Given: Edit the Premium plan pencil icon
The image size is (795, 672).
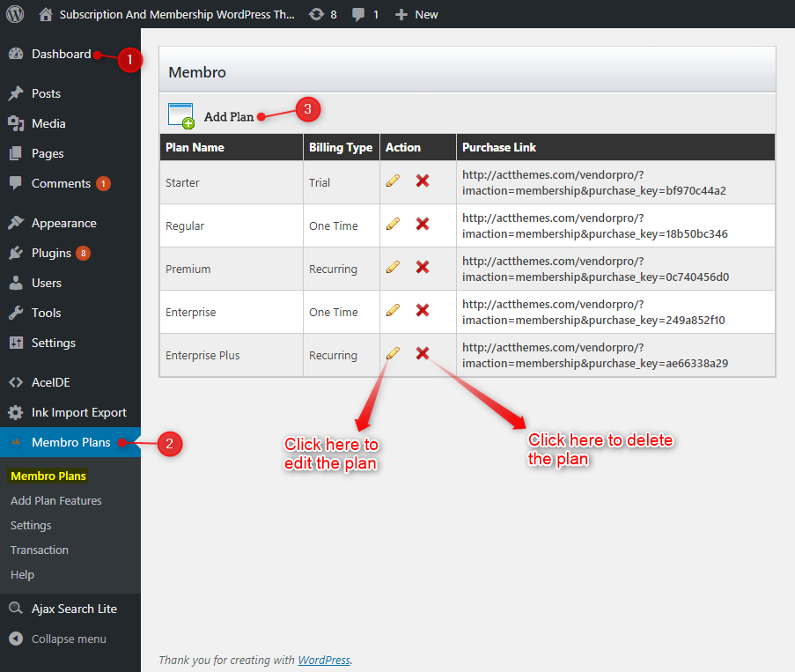Looking at the screenshot, I should pyautogui.click(x=393, y=267).
